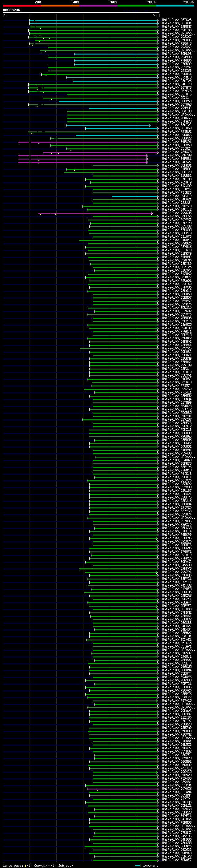Viewport: 197px width, 868px height.
Task: Open the UniRef100_Q31QF3 entry
Action: [x=176, y=236]
